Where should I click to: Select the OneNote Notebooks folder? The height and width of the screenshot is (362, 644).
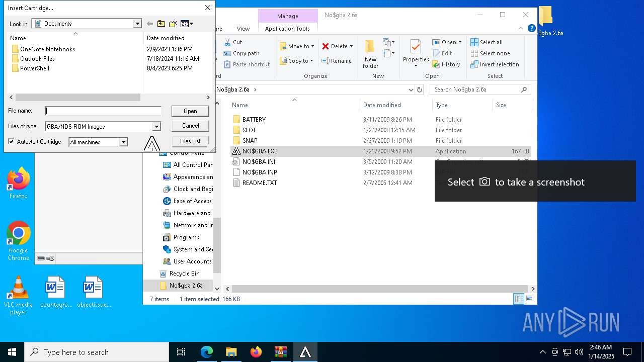[x=43, y=49]
